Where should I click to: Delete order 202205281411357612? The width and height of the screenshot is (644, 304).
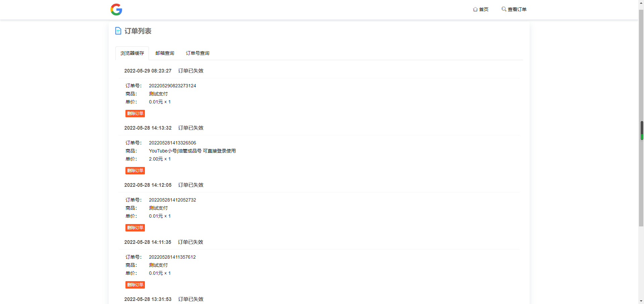[135, 285]
